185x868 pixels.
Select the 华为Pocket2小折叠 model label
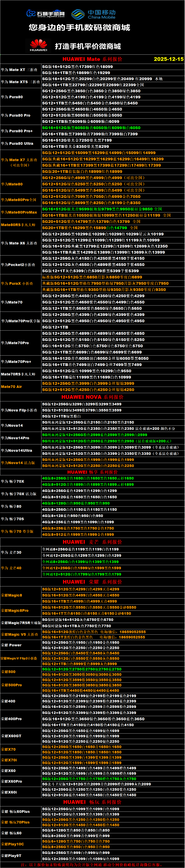coord(18,265)
